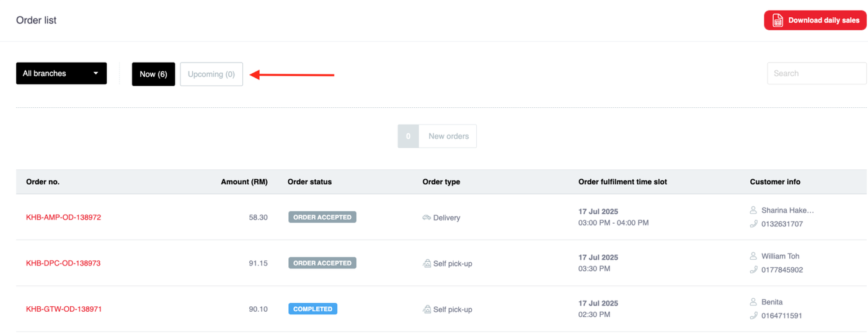Image resolution: width=868 pixels, height=336 pixels.
Task: Switch to the Now (6) tab
Action: pyautogui.click(x=153, y=74)
